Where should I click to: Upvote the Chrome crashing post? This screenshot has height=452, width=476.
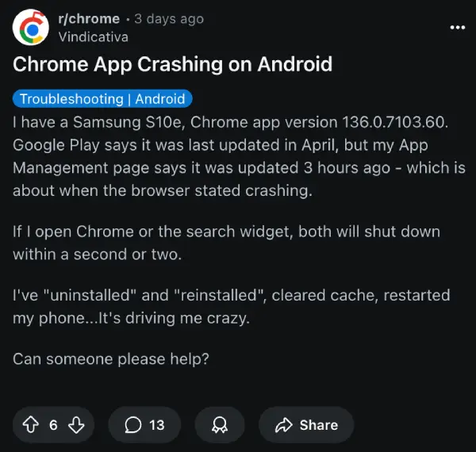click(x=31, y=424)
